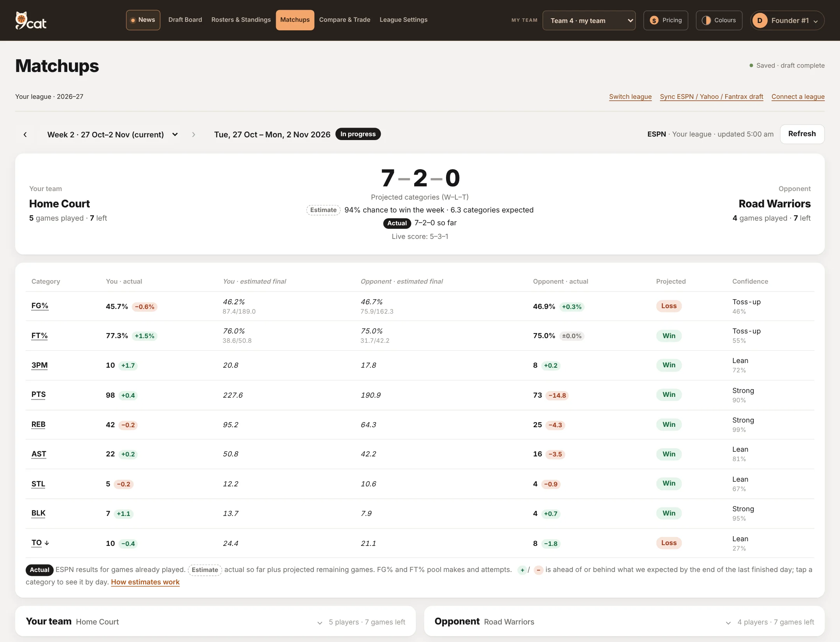The image size is (840, 642).
Task: Click the Pricing dollar icon
Action: (654, 20)
